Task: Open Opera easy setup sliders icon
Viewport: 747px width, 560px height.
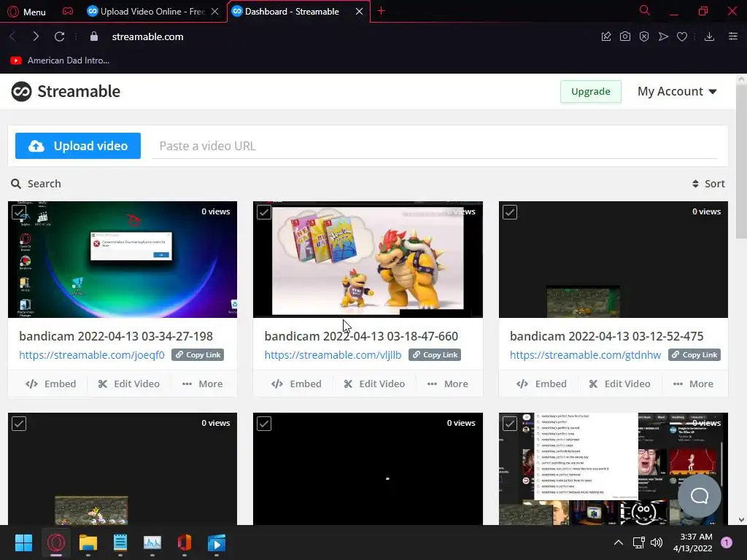Action: pos(733,36)
